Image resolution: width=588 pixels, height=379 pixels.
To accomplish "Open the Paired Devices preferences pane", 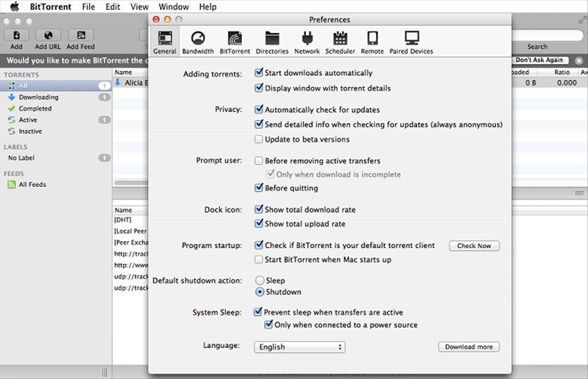I will coord(412,43).
